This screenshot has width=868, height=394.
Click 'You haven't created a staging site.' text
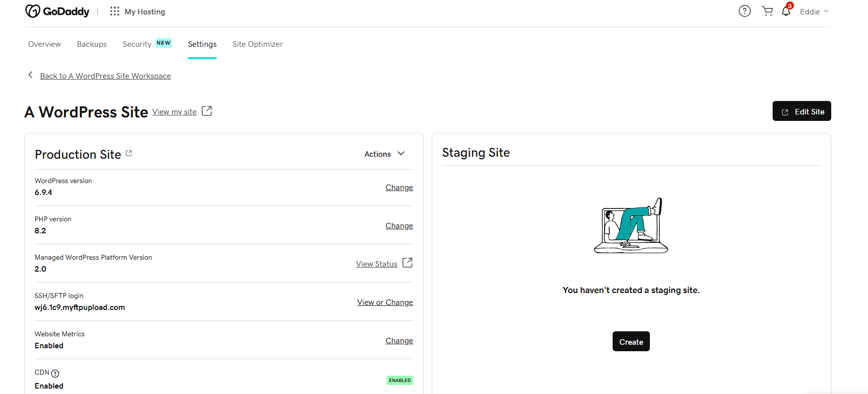tap(631, 290)
